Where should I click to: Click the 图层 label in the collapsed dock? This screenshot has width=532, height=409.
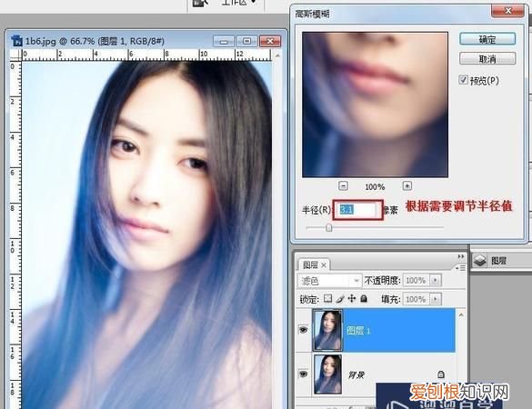498,261
